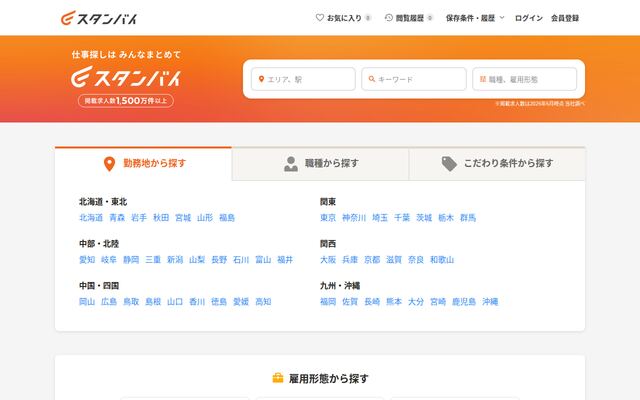
Task: Open the 和歌山 link
Action: point(442,260)
